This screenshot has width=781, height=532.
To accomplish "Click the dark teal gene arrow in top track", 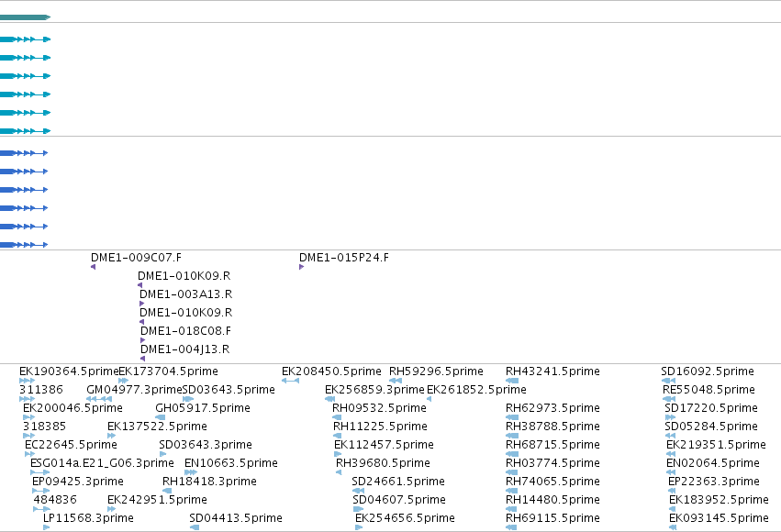I will (25, 17).
